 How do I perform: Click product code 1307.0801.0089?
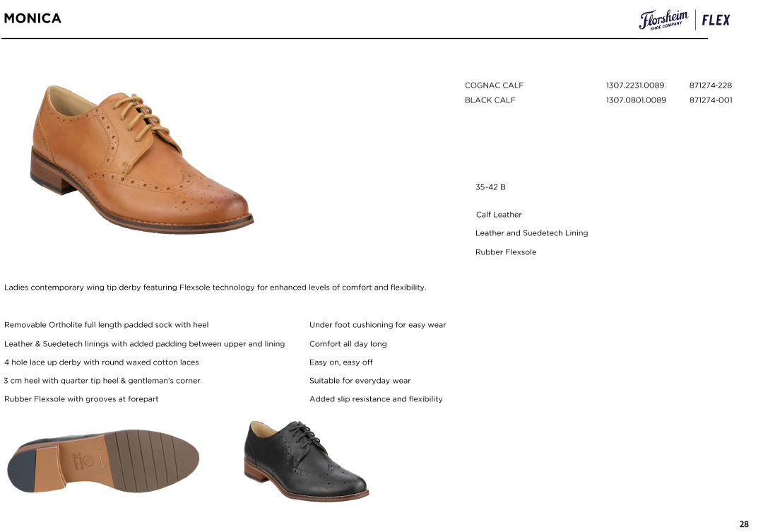coord(636,100)
